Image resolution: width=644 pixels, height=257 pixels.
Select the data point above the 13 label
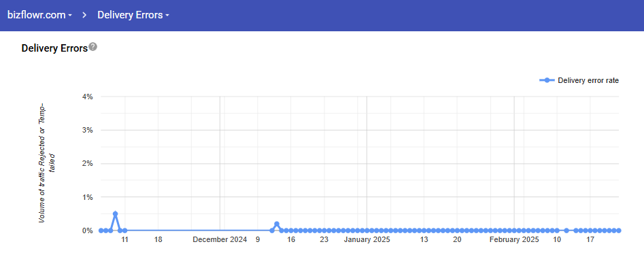(x=424, y=230)
